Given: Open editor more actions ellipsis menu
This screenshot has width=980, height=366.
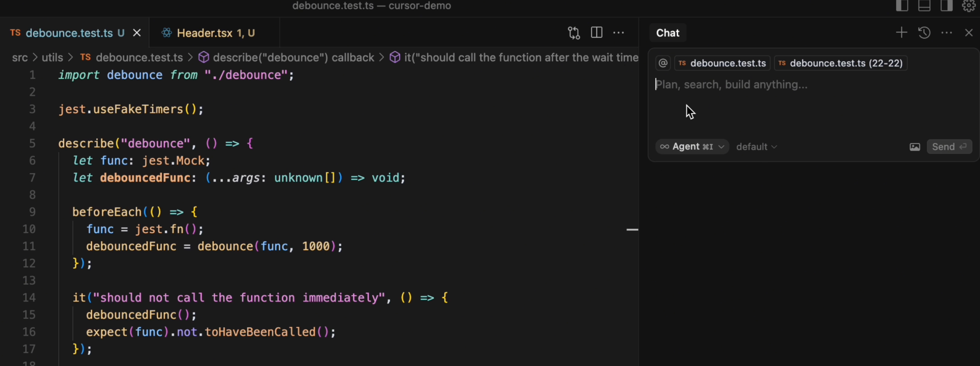Looking at the screenshot, I should (619, 33).
